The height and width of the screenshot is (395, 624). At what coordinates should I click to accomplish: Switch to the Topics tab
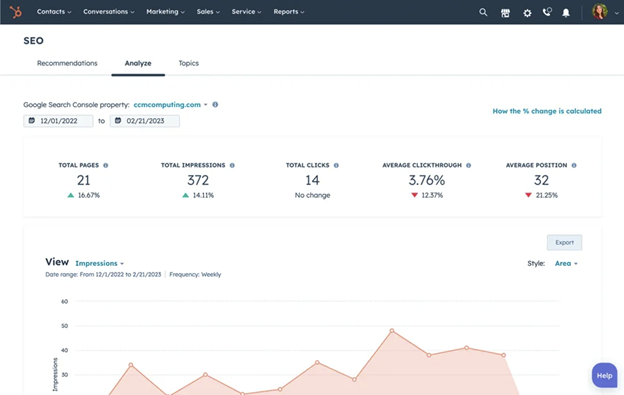189,63
